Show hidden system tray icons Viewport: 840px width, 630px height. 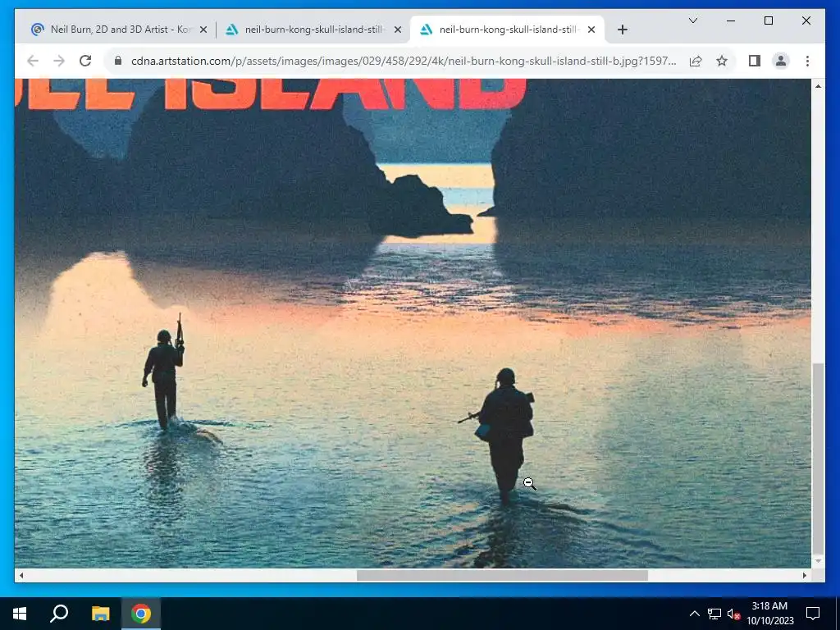point(694,614)
